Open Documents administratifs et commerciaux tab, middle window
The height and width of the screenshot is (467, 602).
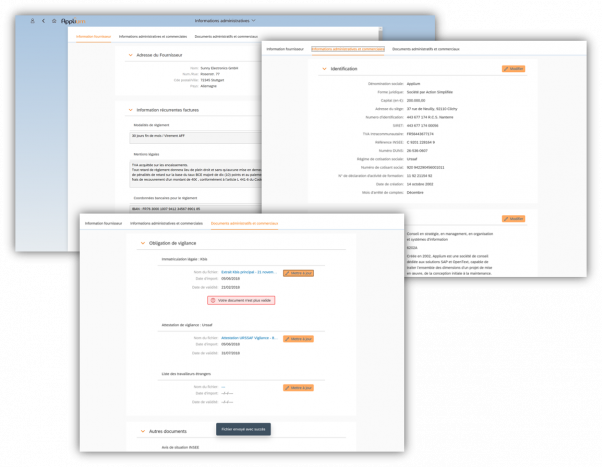pyautogui.click(x=430, y=48)
